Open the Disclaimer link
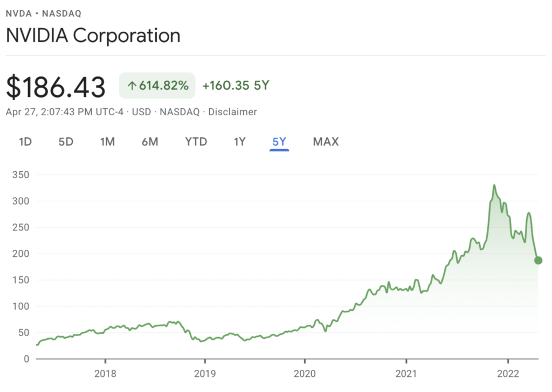 (232, 112)
